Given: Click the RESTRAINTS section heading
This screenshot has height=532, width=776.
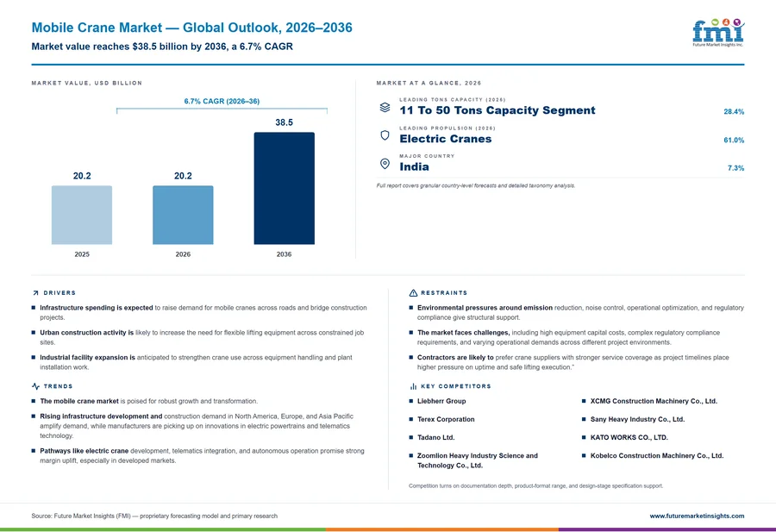Looking at the screenshot, I should (x=444, y=293).
